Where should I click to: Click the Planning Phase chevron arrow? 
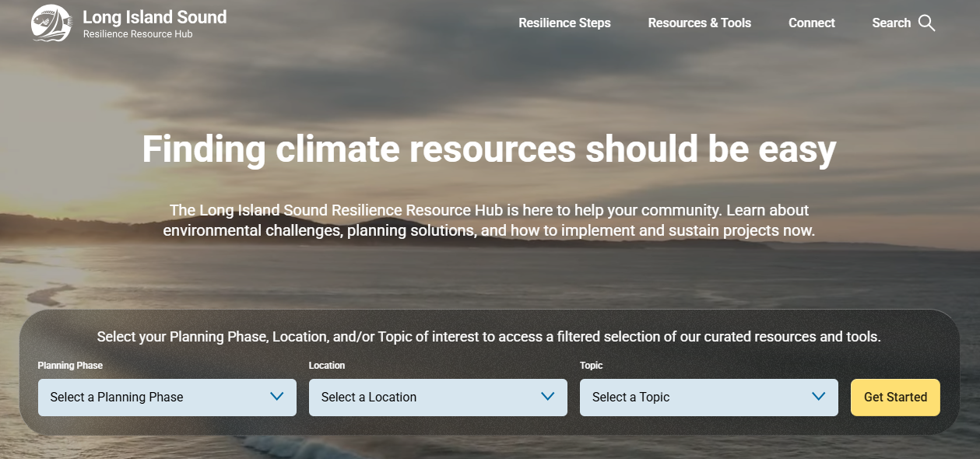276,397
